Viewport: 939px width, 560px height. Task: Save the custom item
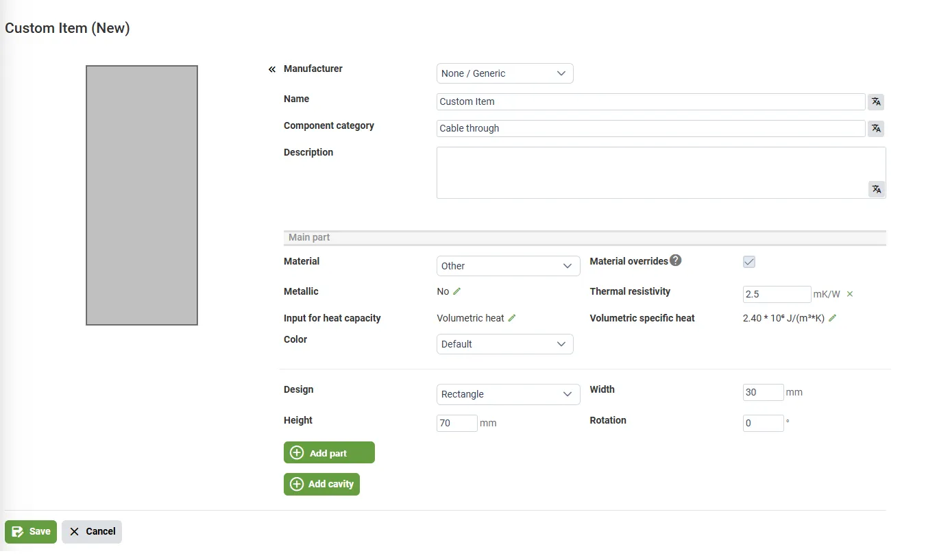pos(31,532)
